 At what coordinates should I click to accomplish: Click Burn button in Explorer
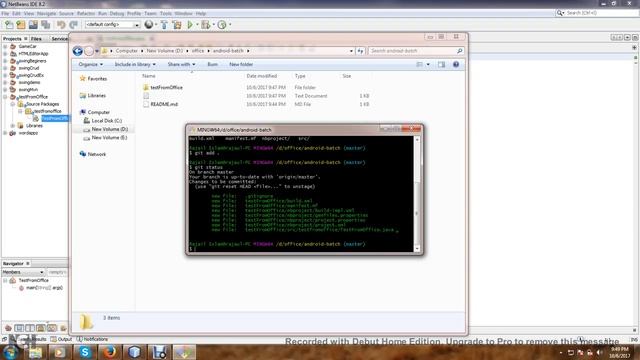click(x=212, y=64)
